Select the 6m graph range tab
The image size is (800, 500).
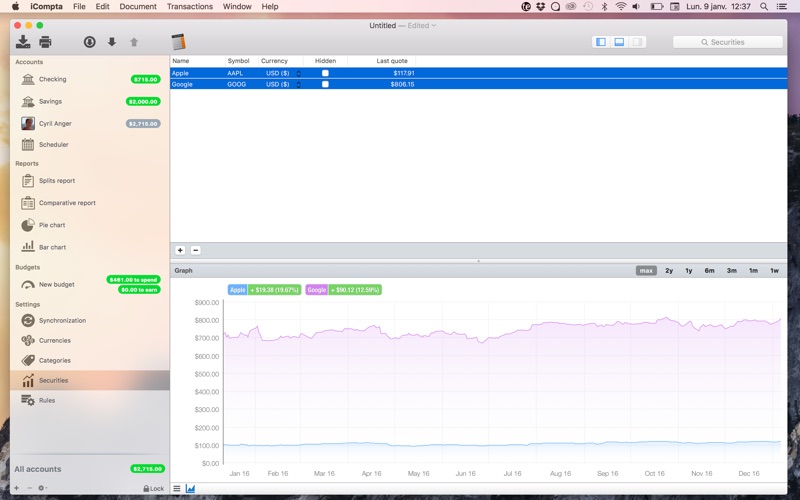pyautogui.click(x=709, y=271)
